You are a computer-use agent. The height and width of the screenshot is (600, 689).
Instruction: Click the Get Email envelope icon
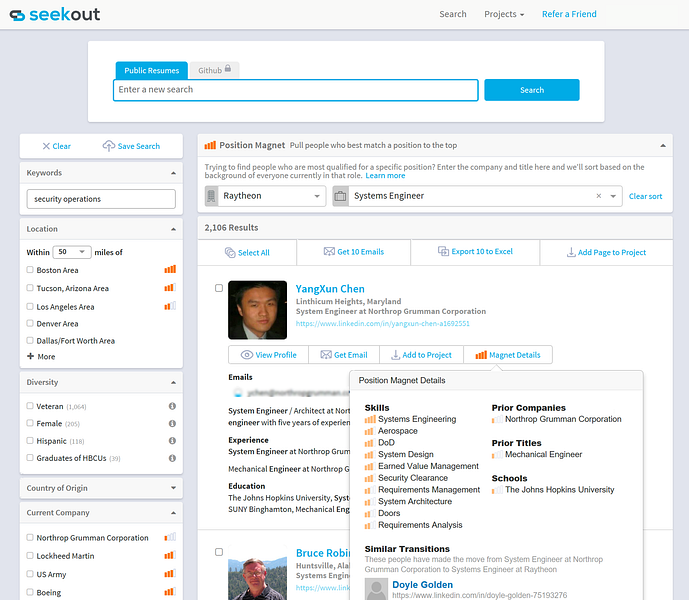coord(326,355)
